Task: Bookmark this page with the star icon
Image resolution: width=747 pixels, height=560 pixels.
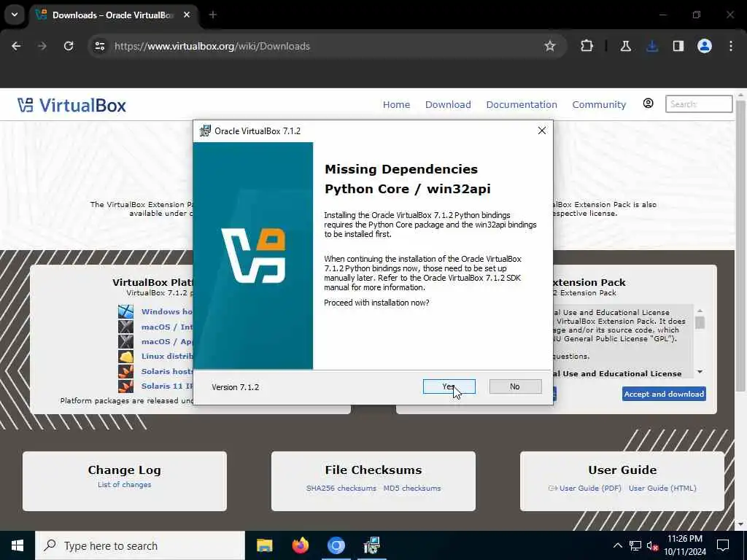Action: point(550,46)
